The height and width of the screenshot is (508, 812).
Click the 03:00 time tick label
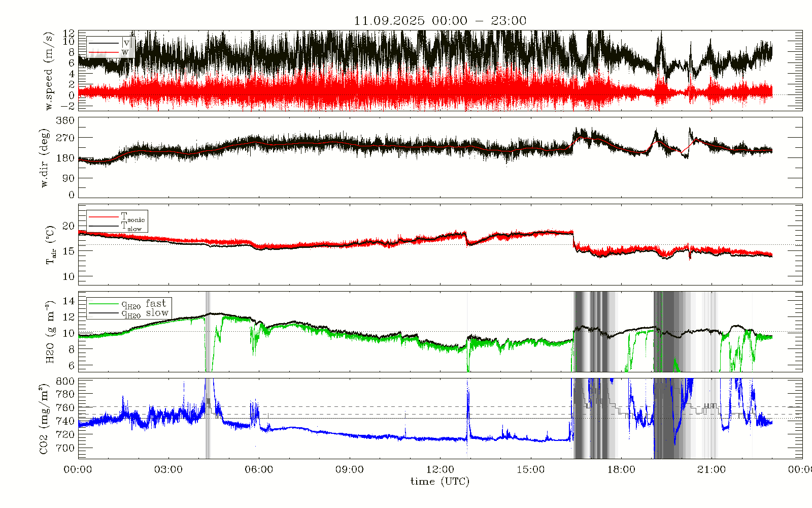click(168, 469)
